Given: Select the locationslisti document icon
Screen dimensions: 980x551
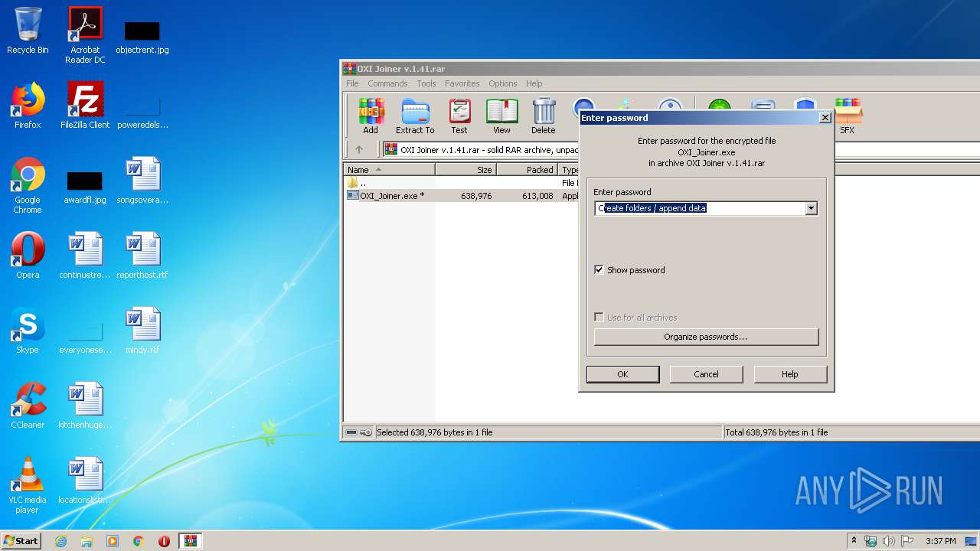Looking at the screenshot, I should pos(85,481).
